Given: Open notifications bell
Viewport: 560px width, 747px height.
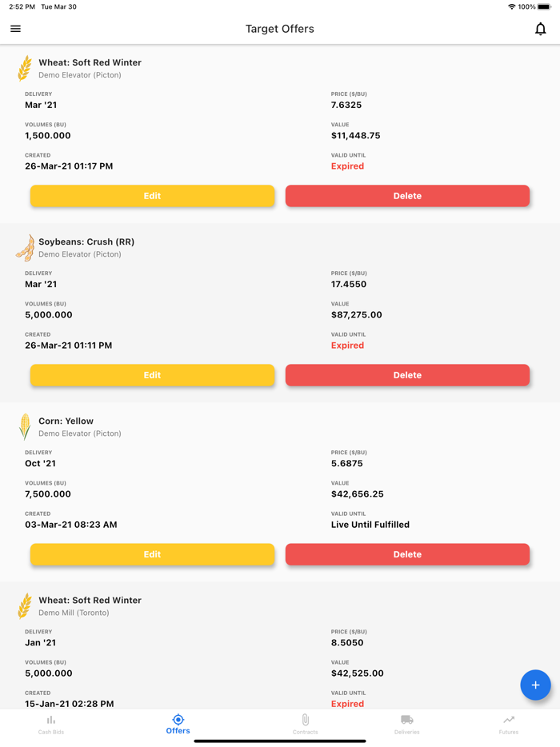Looking at the screenshot, I should [541, 29].
